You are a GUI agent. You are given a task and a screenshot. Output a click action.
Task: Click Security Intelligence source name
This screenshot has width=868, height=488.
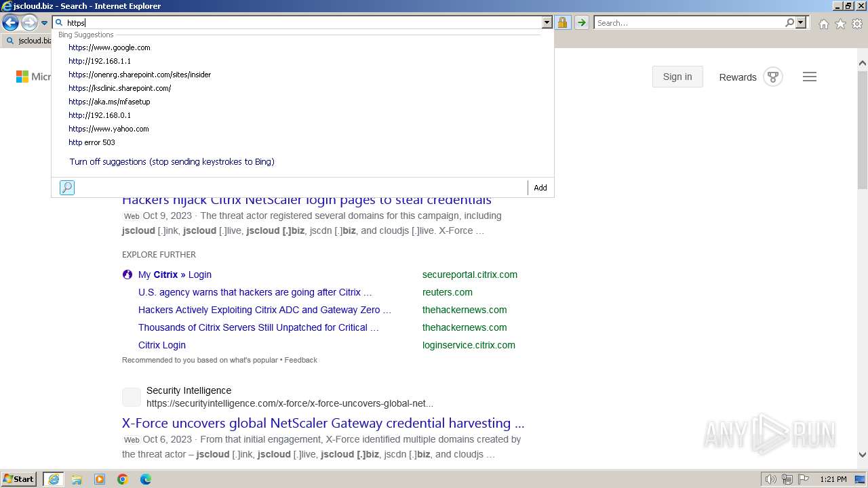(189, 390)
